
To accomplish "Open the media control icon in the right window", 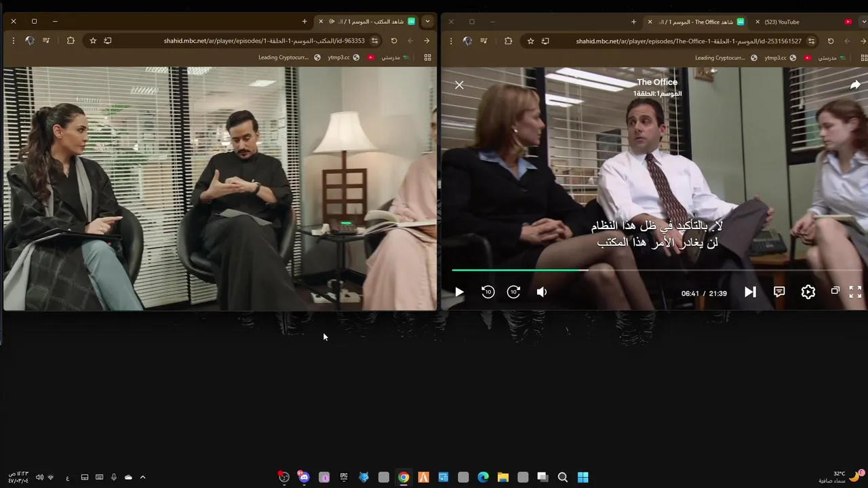I will click(484, 41).
